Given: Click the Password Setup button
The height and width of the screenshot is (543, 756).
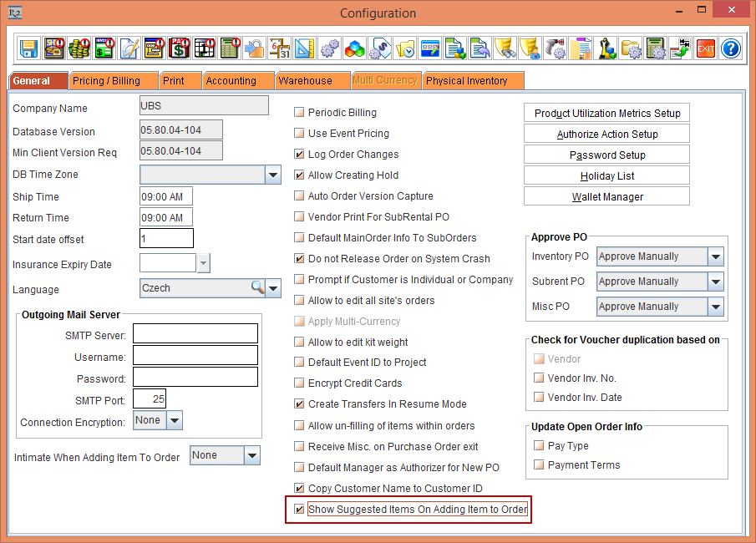Looking at the screenshot, I should coord(606,155).
